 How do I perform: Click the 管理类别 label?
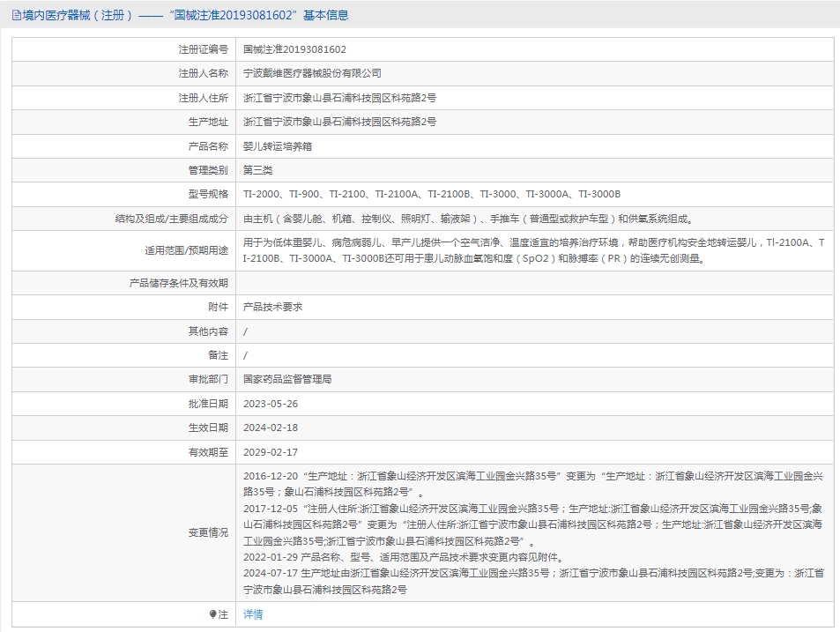(208, 170)
